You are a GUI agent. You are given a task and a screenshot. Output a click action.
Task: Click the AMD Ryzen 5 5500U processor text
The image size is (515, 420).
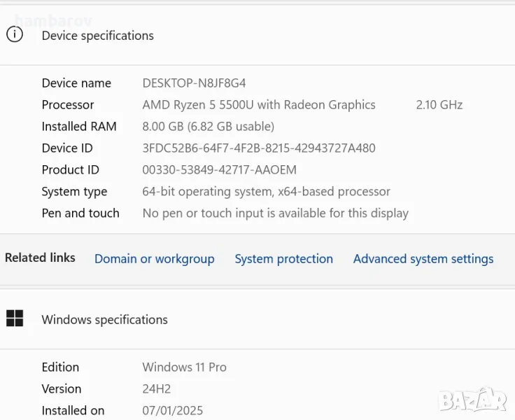coord(259,105)
